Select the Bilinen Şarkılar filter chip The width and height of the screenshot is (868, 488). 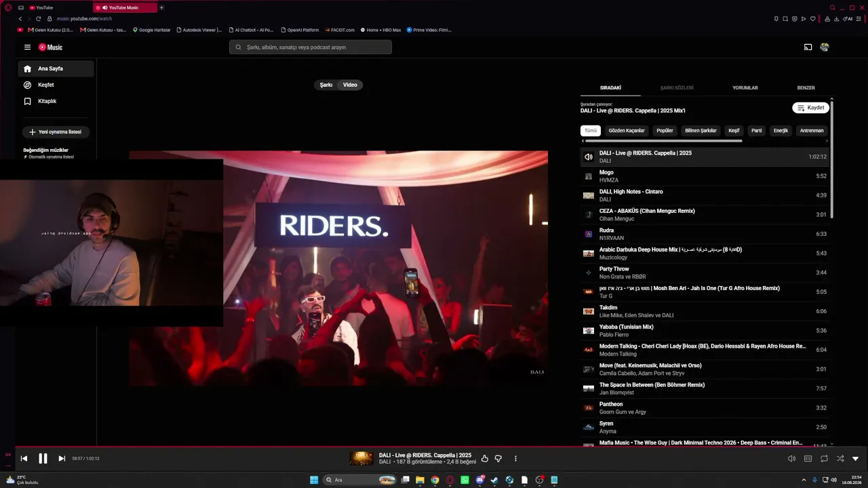pos(701,131)
